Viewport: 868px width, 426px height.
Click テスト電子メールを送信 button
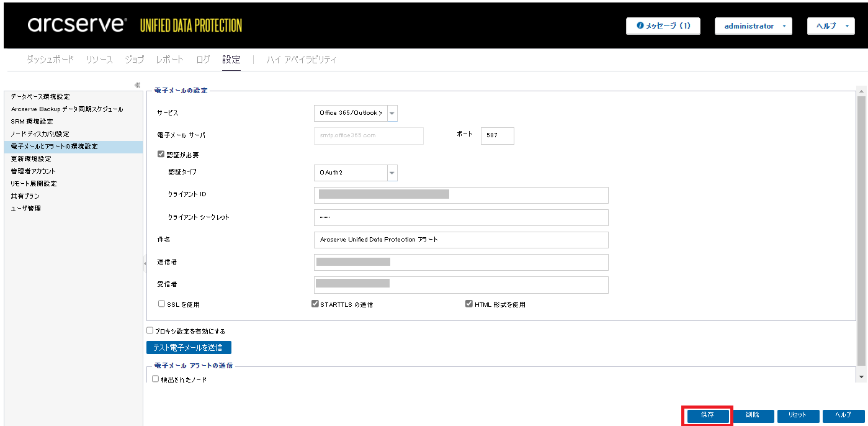pyautogui.click(x=189, y=347)
